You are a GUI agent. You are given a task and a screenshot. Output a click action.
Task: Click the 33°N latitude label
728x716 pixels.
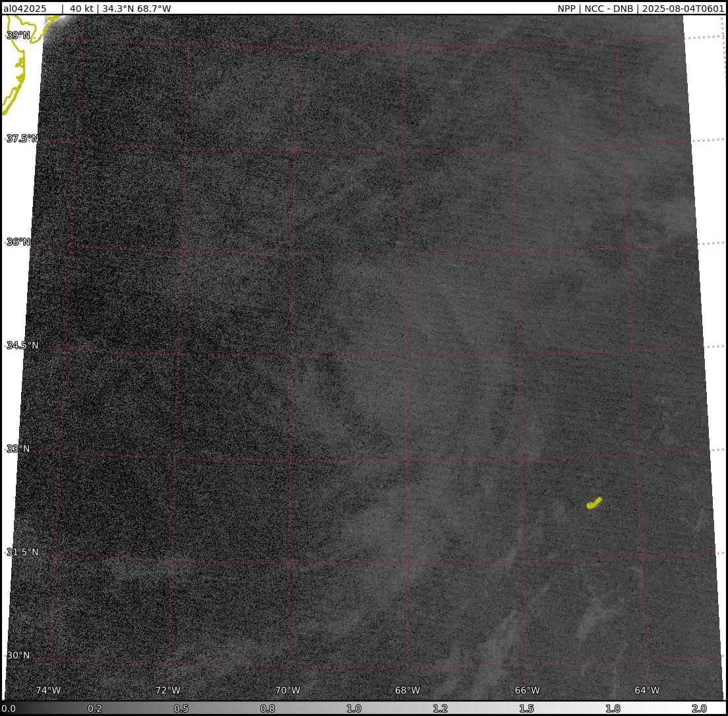click(18, 449)
